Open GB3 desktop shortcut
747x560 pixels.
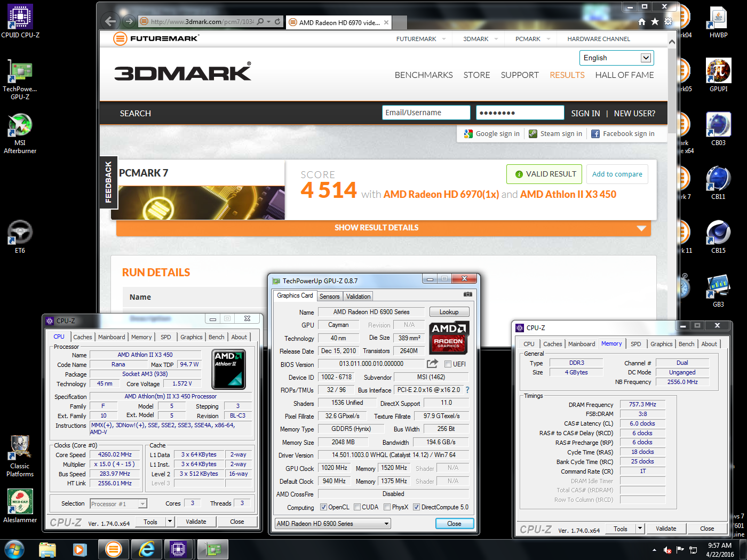718,291
